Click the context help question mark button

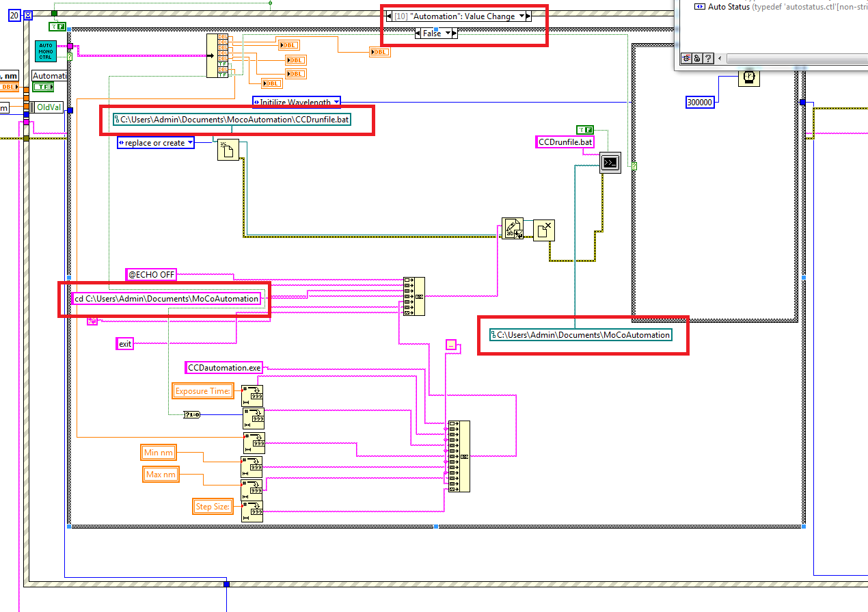click(708, 58)
